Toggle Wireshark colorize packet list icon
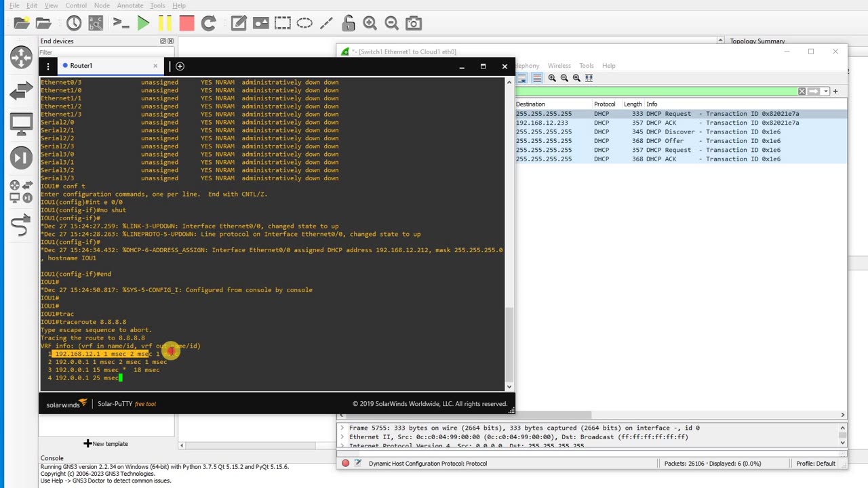The image size is (868, 488). [536, 78]
